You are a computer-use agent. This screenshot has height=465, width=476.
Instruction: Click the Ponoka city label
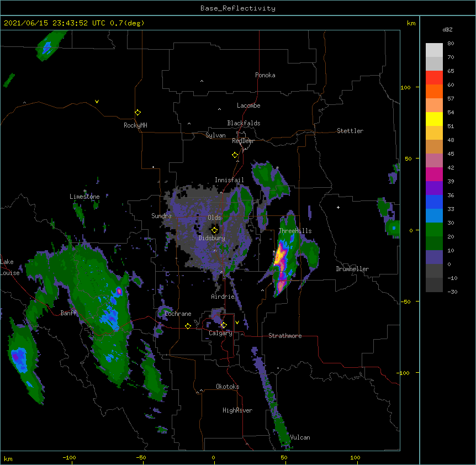[x=265, y=75]
